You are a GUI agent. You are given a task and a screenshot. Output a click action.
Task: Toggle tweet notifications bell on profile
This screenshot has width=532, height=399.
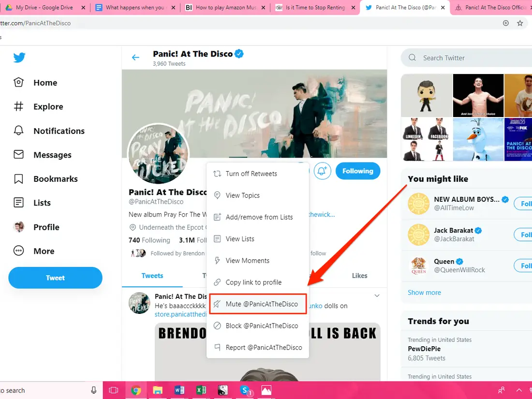click(x=322, y=171)
